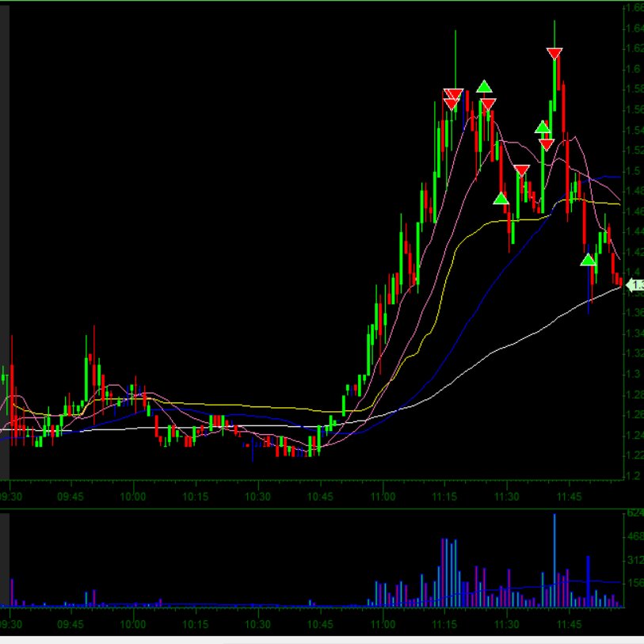This screenshot has width=644, height=644.
Task: Click the 1.5 price axis label
Action: (634, 170)
